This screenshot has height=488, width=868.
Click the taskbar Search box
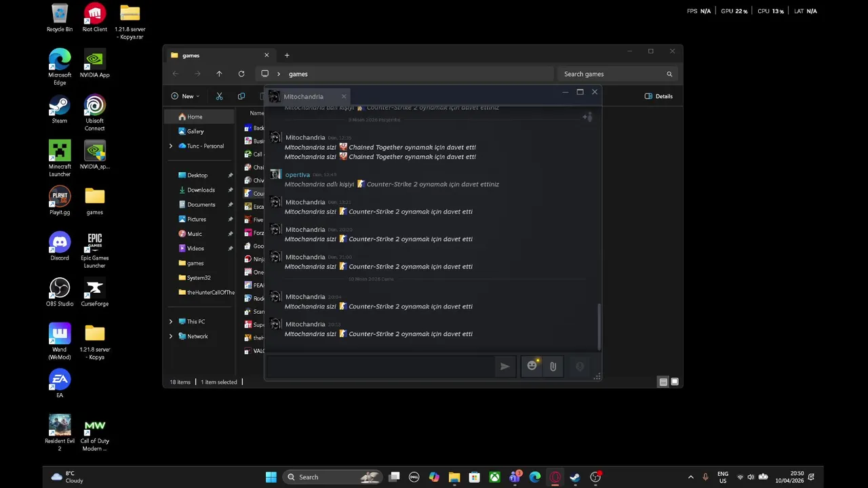[x=332, y=477]
